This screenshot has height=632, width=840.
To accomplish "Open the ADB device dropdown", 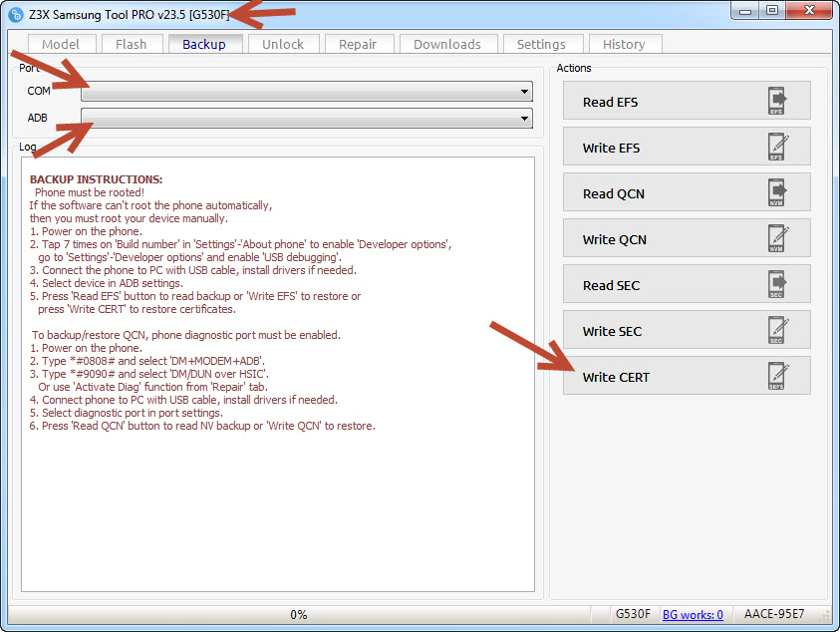I will point(307,118).
